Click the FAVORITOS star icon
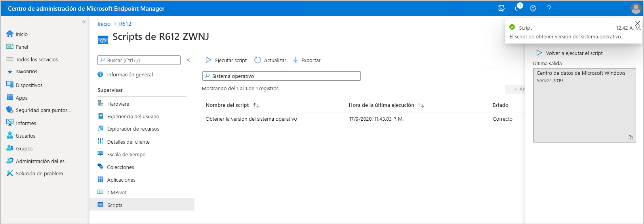644x224 pixels. 10,72
